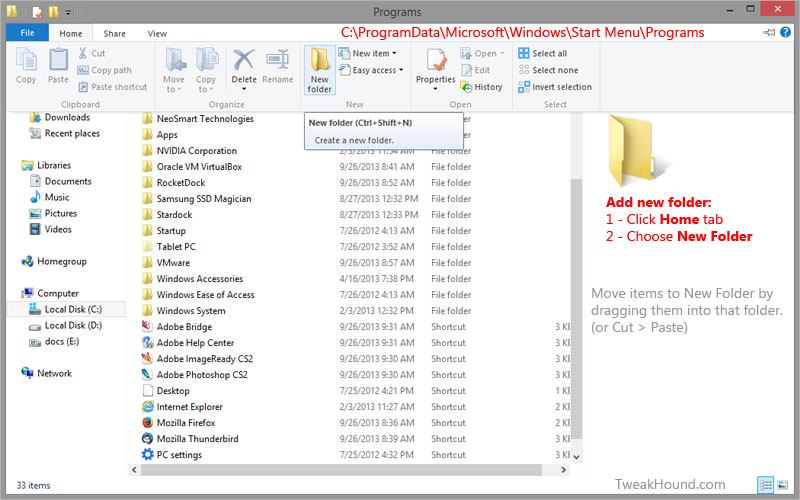
Task: Click Edit in Open group
Action: click(476, 70)
